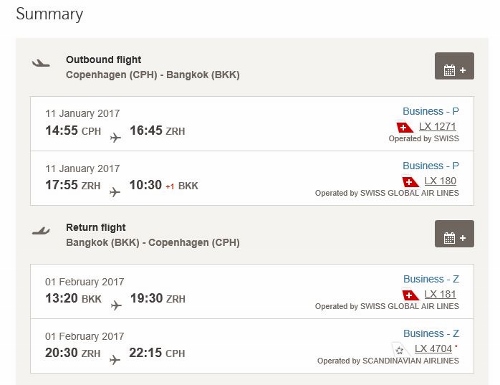Image resolution: width=500 pixels, height=385 pixels.
Task: Click the Return flight title
Action: coord(96,227)
